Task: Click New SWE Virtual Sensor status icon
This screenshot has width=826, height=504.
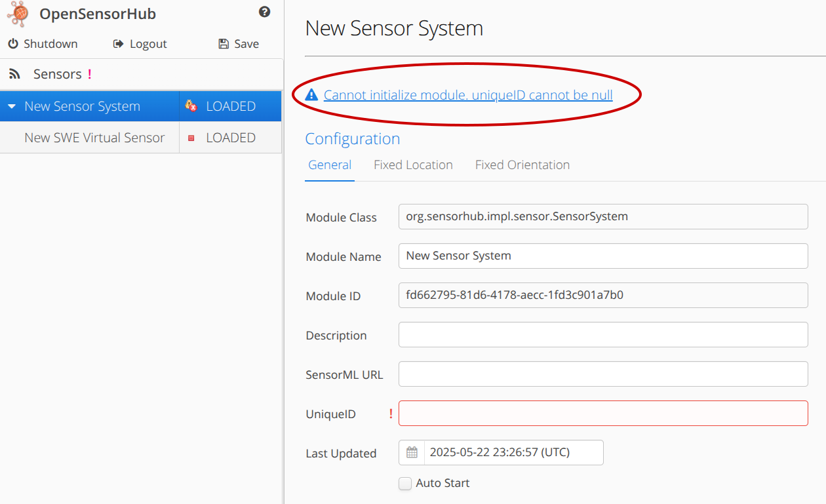Action: (191, 138)
